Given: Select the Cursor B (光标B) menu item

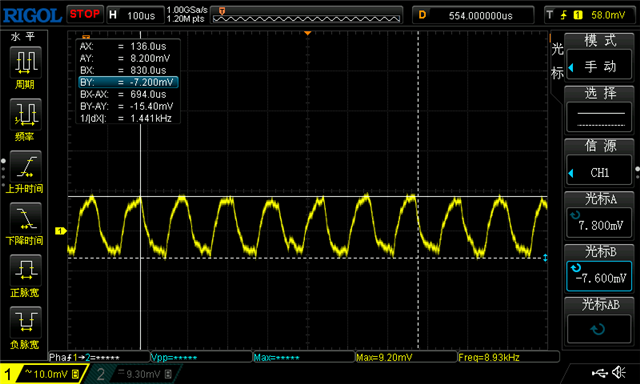Looking at the screenshot, I should pyautogui.click(x=599, y=268).
